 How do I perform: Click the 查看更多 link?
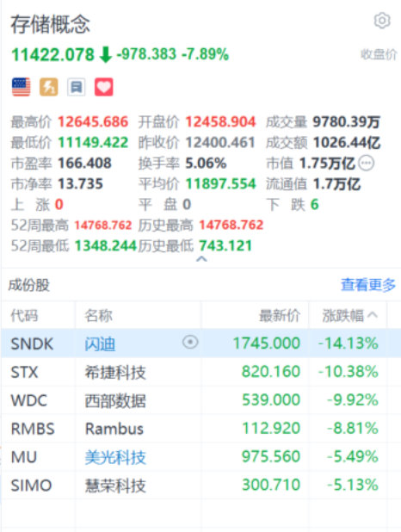pyautogui.click(x=368, y=285)
